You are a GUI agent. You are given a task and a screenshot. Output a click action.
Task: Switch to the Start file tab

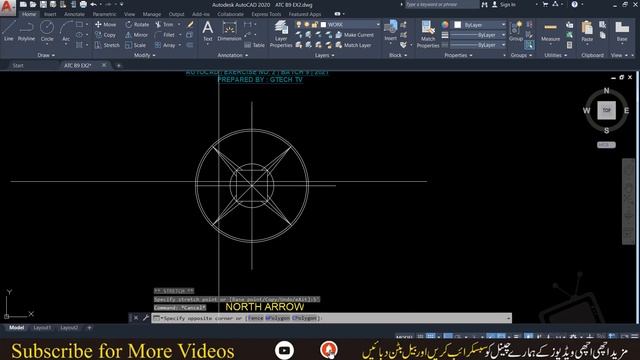pos(18,65)
